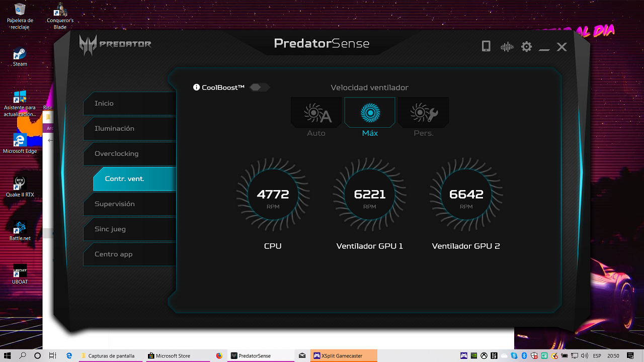Screen dimensions: 644x362
Task: Open the Supervisión tab
Action: [130, 204]
